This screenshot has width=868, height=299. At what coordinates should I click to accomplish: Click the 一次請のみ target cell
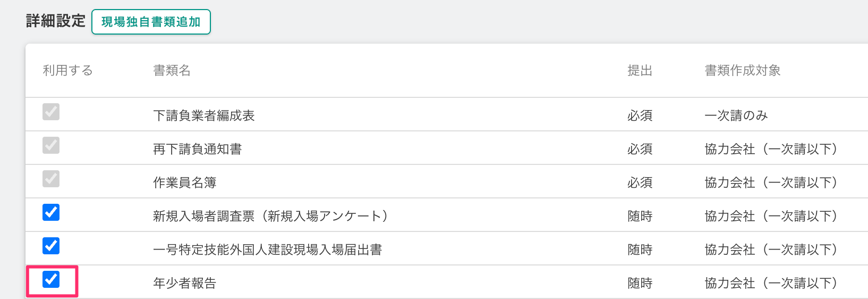[x=736, y=115]
